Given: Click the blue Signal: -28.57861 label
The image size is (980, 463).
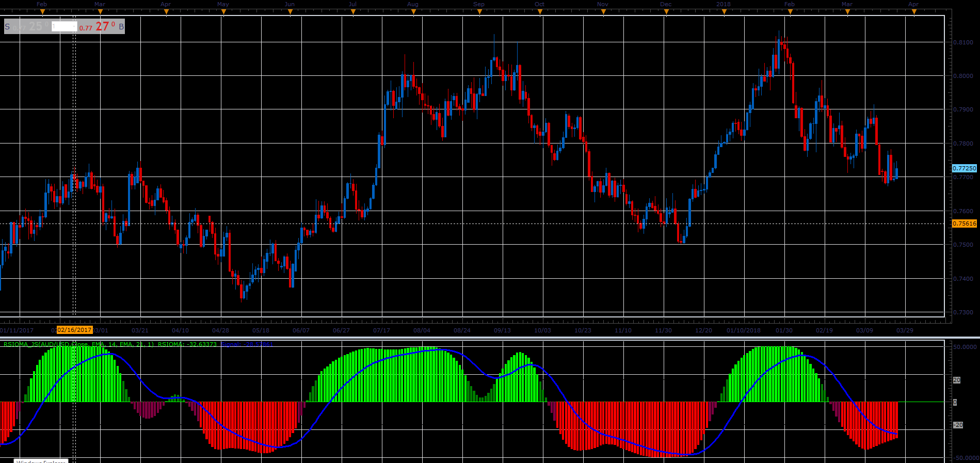Looking at the screenshot, I should pos(247,344).
